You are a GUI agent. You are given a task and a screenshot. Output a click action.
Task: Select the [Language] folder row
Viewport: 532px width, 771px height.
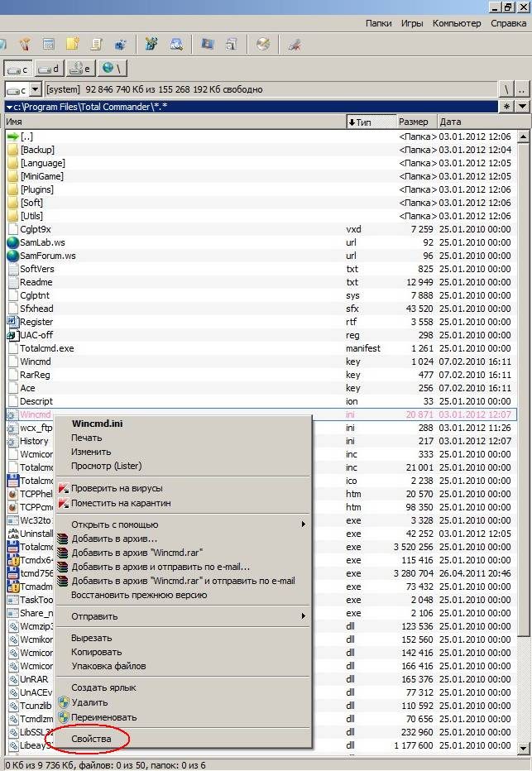(x=261, y=163)
